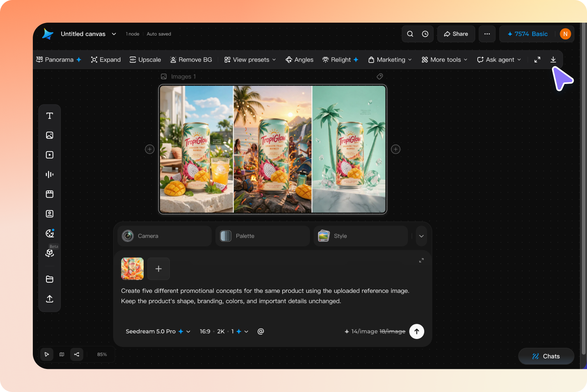Viewport: 587px width, 392px height.
Task: Toggle the node connections view button
Action: (x=77, y=355)
